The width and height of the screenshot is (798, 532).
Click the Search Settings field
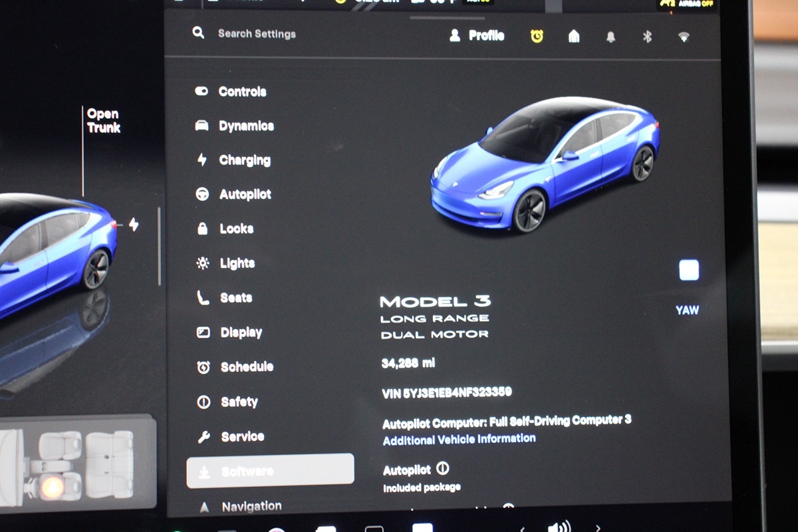[x=257, y=34]
